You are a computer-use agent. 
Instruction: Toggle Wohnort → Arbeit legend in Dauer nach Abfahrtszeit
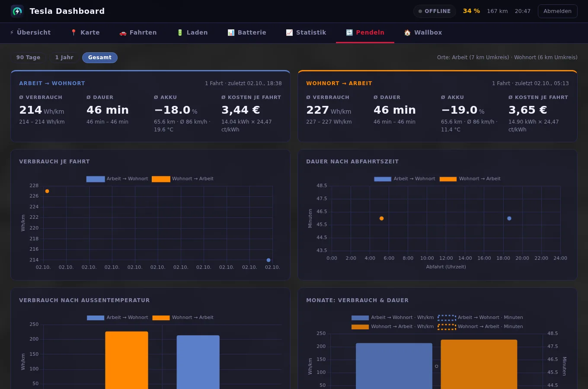pyautogui.click(x=470, y=179)
